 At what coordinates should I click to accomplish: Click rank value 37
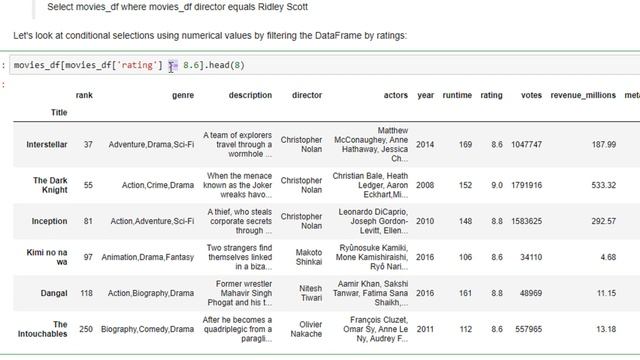[88, 144]
